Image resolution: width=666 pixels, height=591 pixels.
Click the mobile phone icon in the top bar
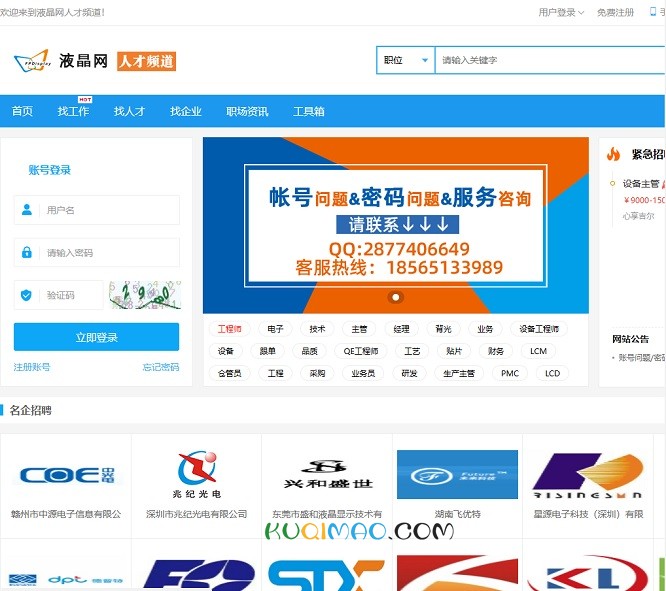653,12
